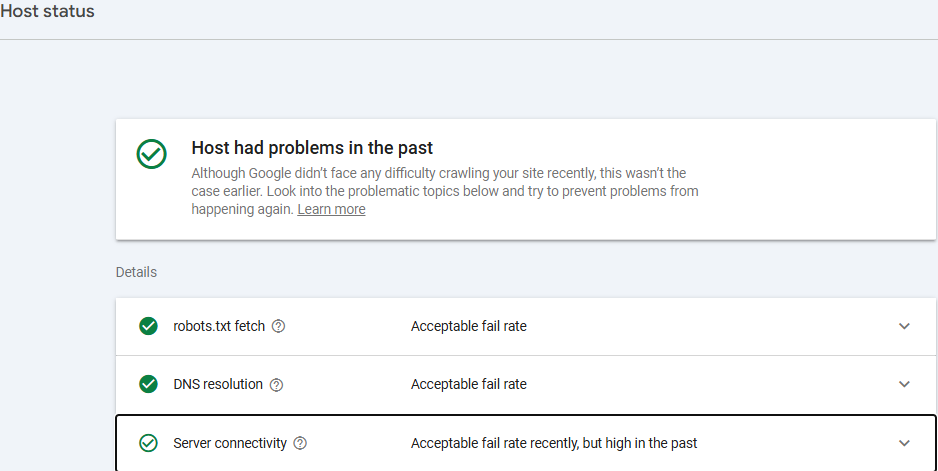Click the outlined check beside Server connectivity
The width and height of the screenshot is (938, 471).
click(x=148, y=443)
